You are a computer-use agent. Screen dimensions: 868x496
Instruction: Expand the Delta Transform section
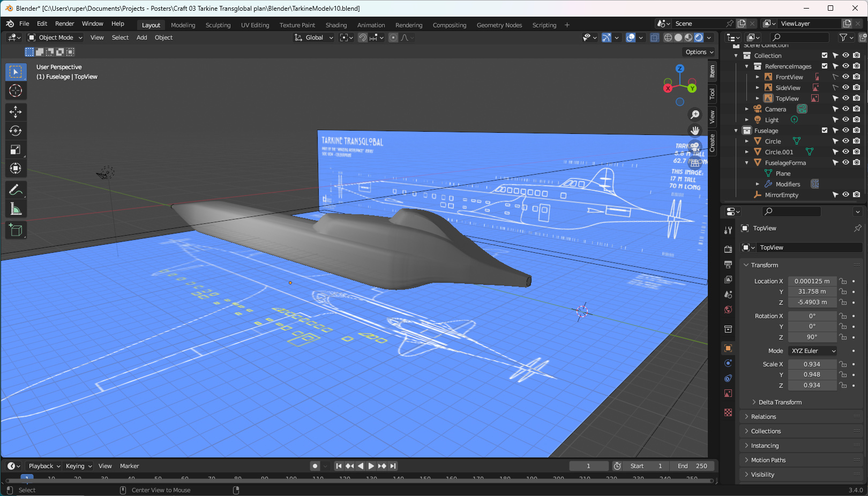(780, 402)
